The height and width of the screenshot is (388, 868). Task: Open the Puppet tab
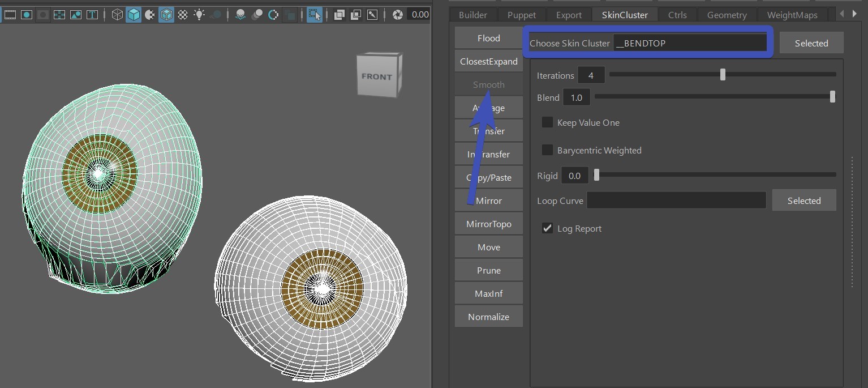click(x=522, y=15)
